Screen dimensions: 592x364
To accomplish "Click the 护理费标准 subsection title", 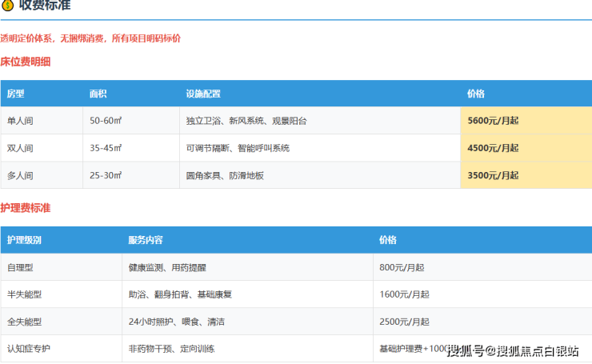I will pyautogui.click(x=26, y=208).
